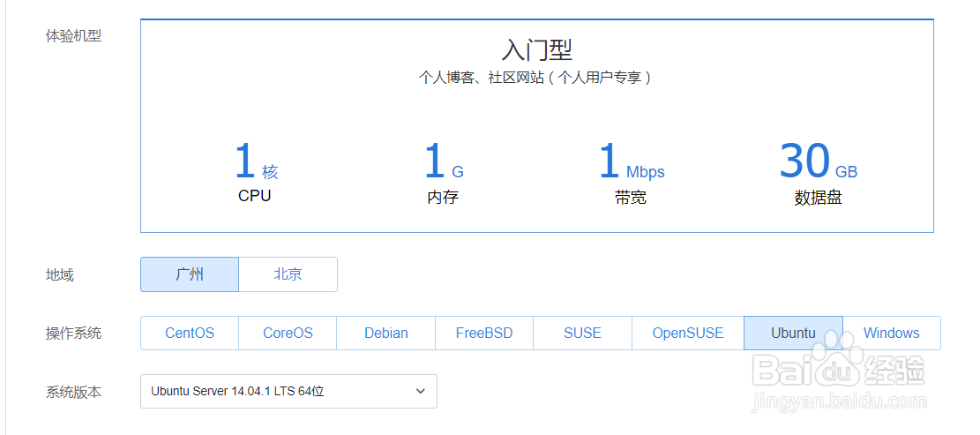Choose Ubuntu as operating system
This screenshot has width=980, height=435.
(793, 334)
